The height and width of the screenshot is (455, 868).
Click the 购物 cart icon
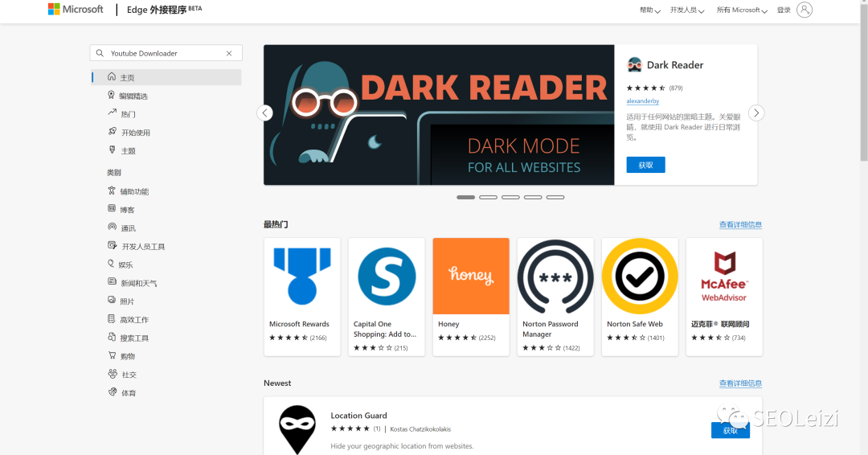[113, 355]
